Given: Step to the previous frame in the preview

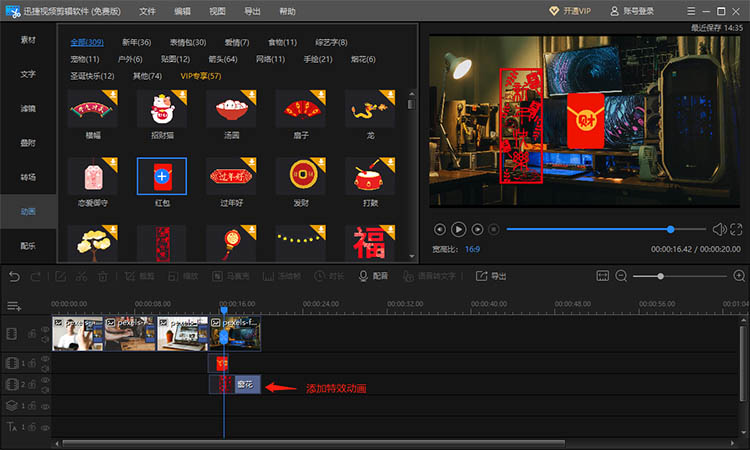Looking at the screenshot, I should tap(440, 230).
